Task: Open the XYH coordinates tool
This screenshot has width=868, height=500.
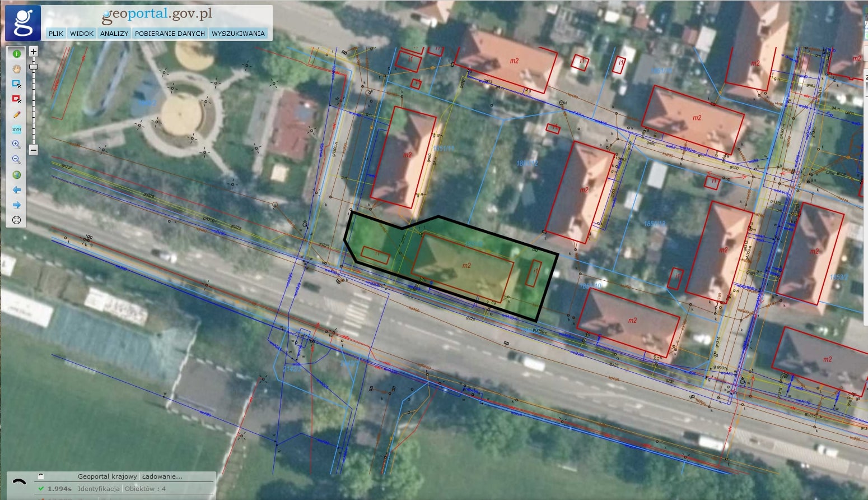Action: pyautogui.click(x=17, y=129)
